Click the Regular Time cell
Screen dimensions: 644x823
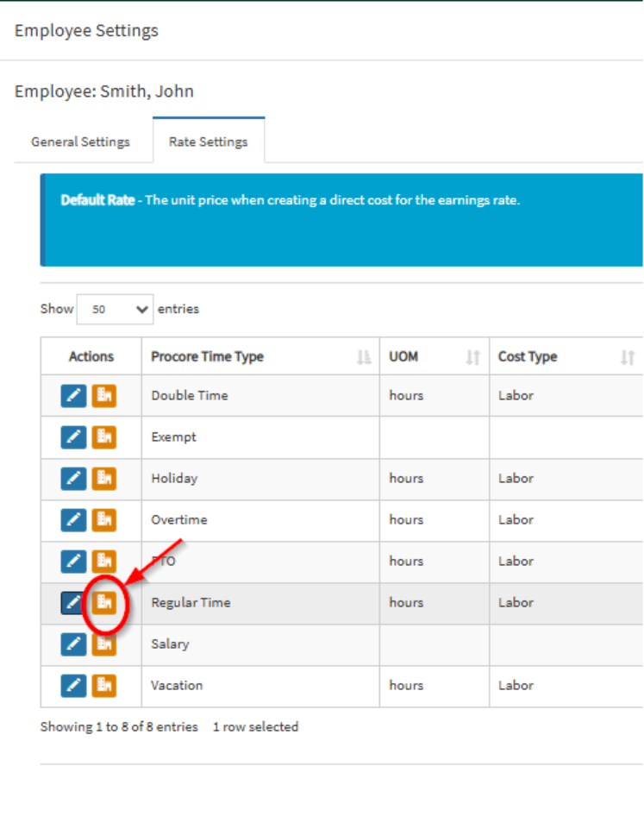(260, 603)
